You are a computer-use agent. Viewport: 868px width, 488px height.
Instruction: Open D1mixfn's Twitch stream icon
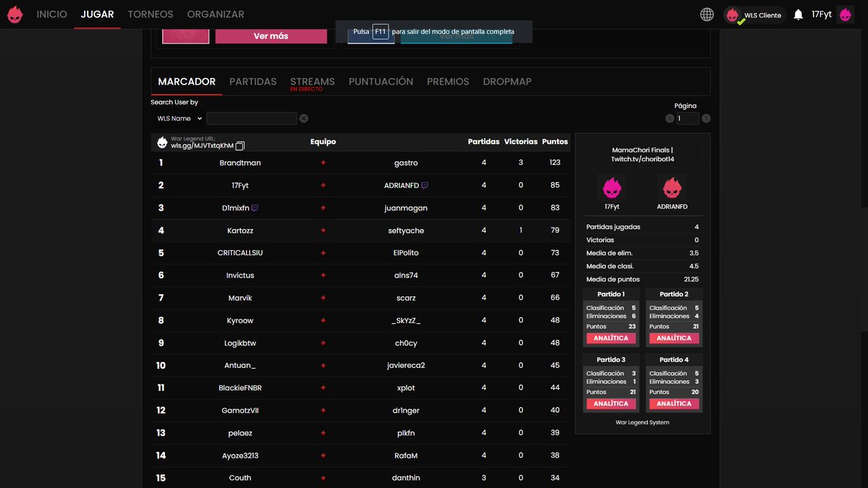click(255, 207)
